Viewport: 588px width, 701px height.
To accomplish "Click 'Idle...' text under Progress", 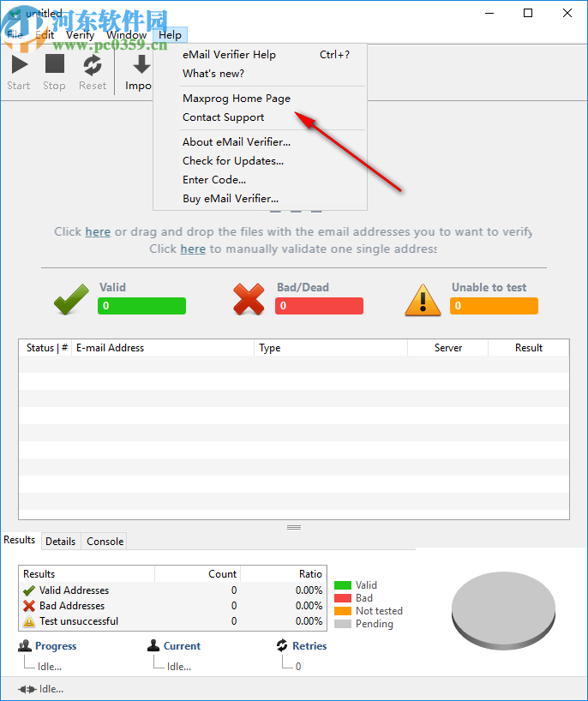I will 50,667.
